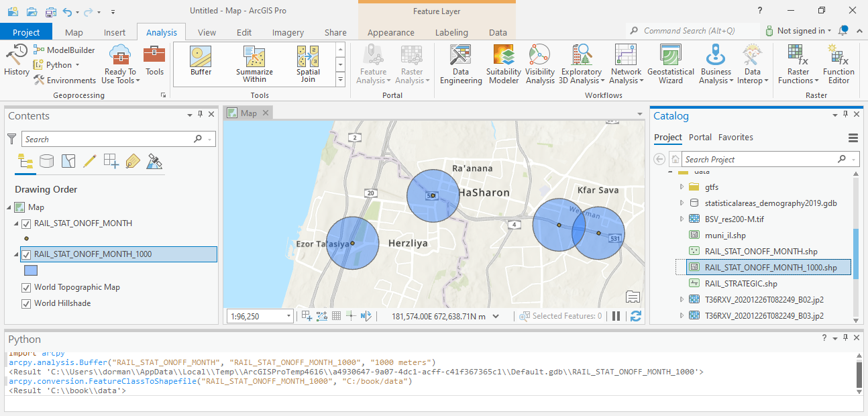
Task: Open the Data Engineering view
Action: click(x=460, y=64)
